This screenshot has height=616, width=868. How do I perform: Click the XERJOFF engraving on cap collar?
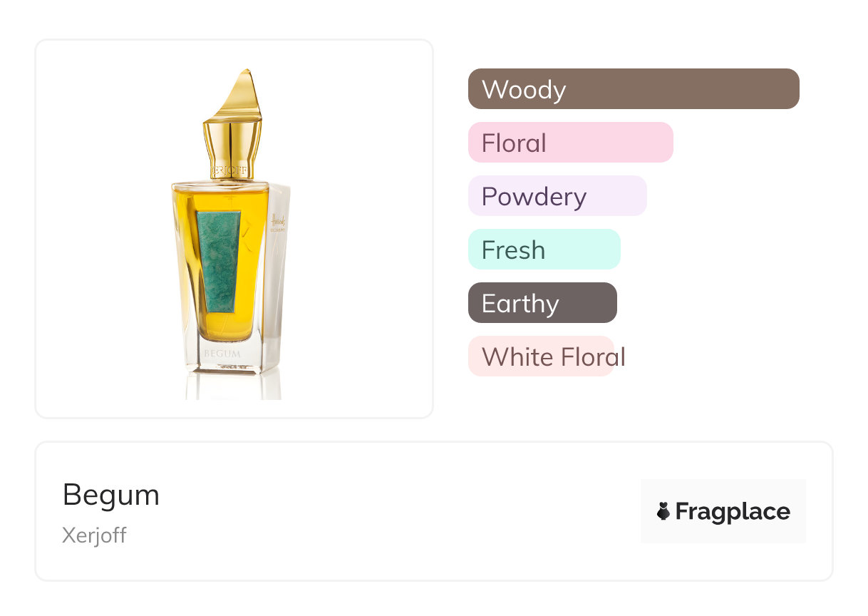click(229, 171)
